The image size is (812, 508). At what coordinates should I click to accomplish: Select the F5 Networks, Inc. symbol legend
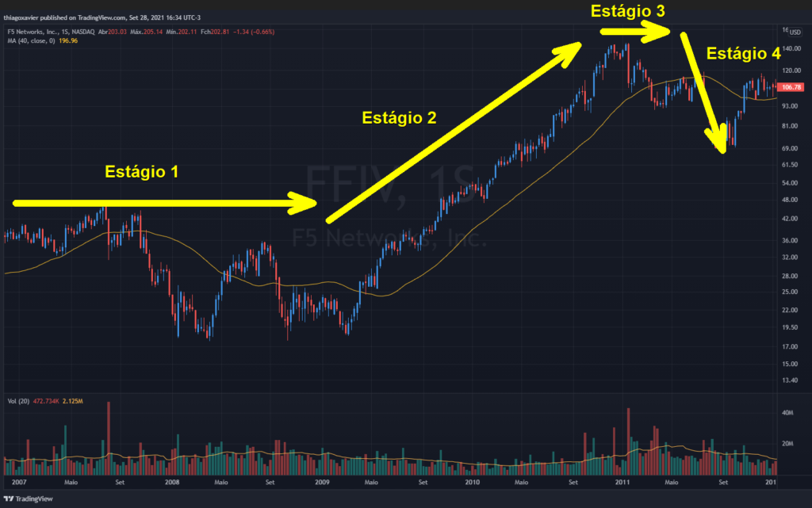pos(52,32)
